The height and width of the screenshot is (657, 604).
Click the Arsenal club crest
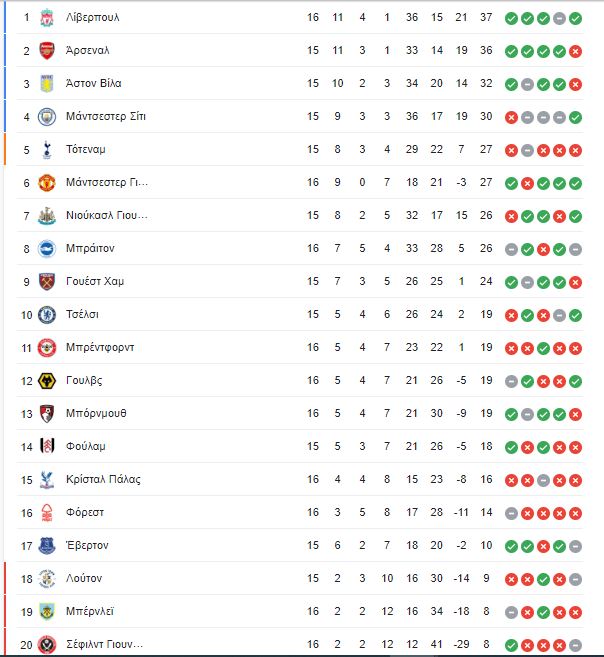coord(47,51)
